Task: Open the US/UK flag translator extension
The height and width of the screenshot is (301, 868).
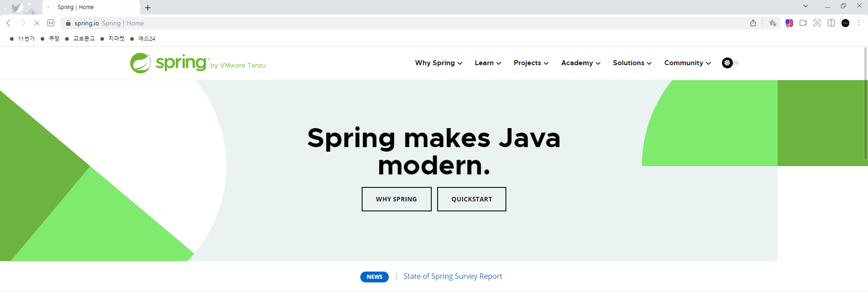Action: [789, 23]
